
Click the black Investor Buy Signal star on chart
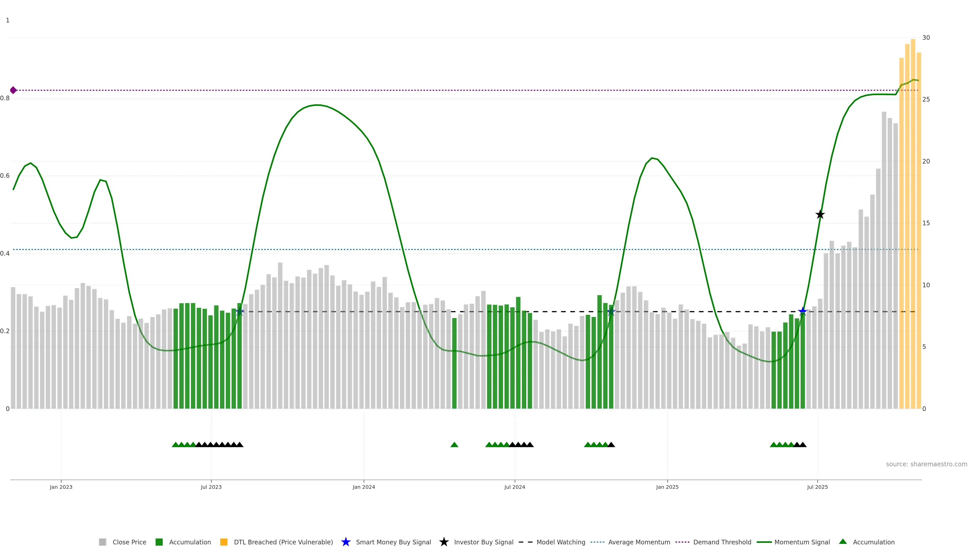tap(820, 215)
